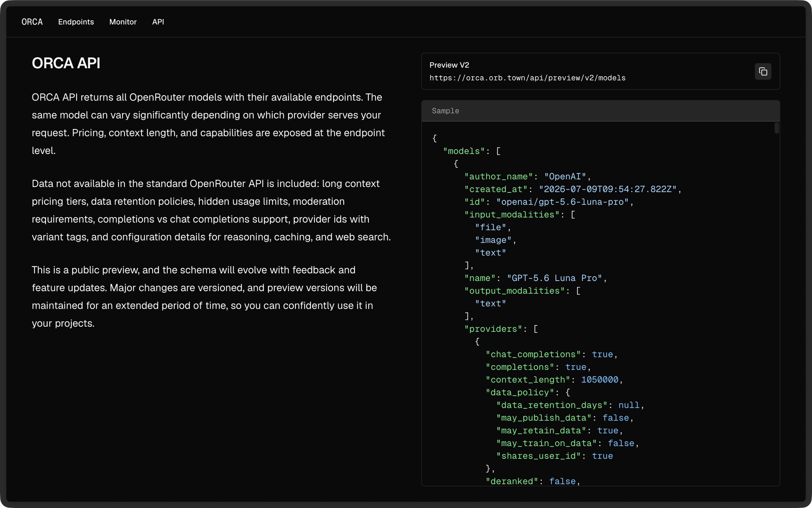
Task: Click the "context_length" key
Action: (528, 380)
